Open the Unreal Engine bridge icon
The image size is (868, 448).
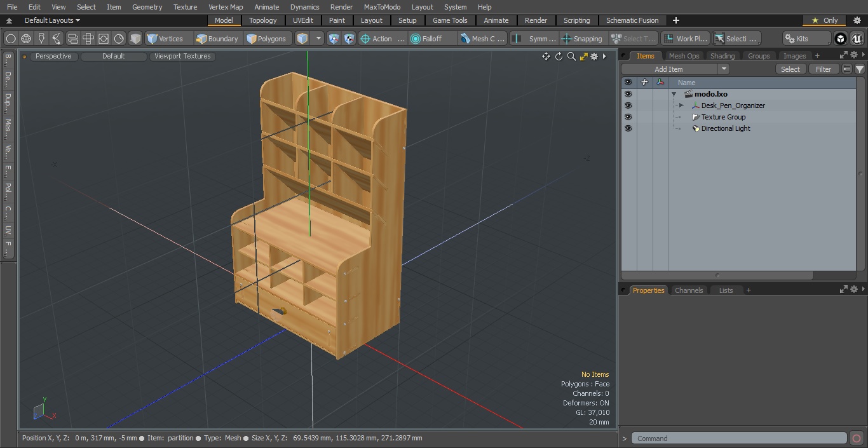(x=857, y=39)
